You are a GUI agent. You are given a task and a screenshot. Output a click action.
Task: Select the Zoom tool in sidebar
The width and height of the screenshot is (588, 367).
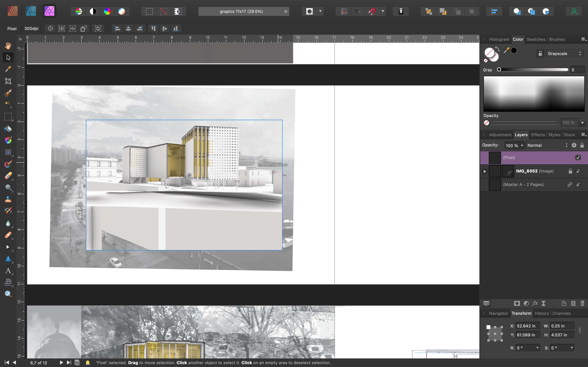click(x=8, y=294)
